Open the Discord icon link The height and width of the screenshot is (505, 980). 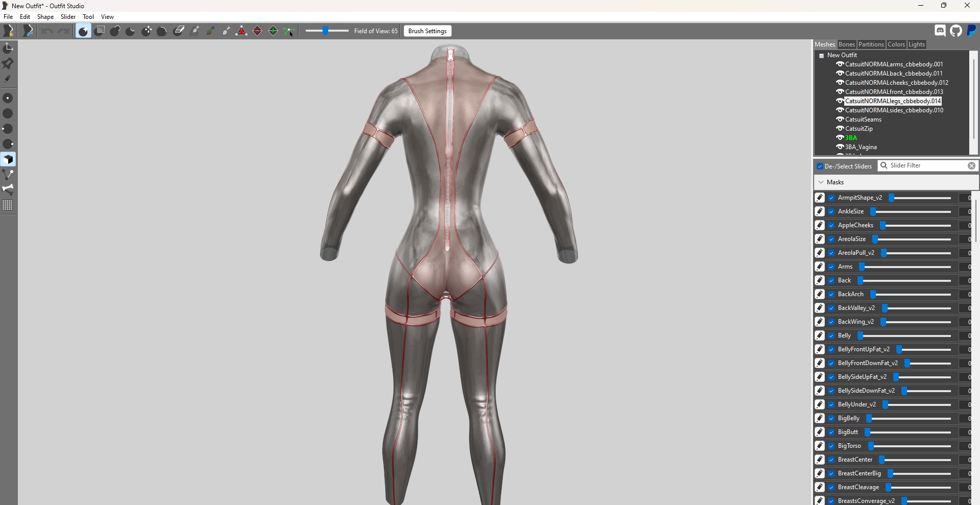click(940, 31)
